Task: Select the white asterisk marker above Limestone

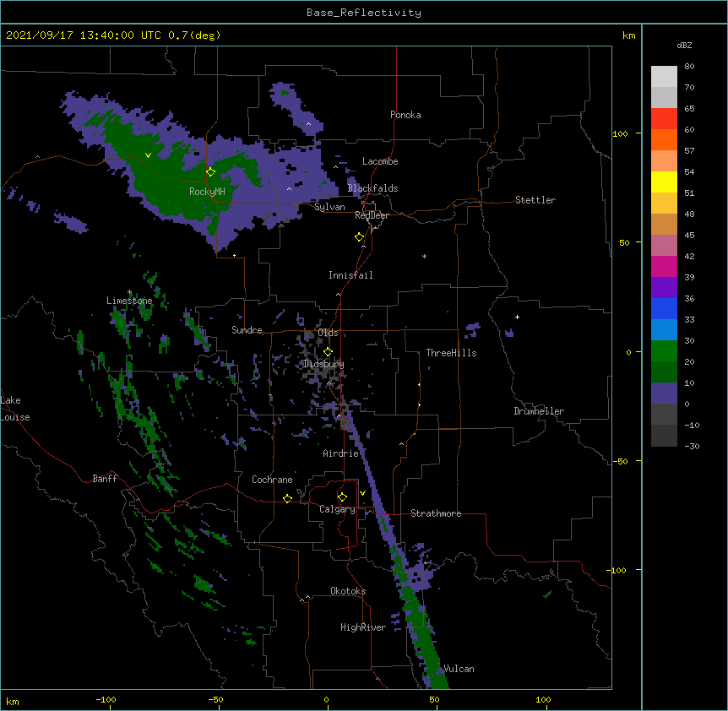Action: point(129,292)
